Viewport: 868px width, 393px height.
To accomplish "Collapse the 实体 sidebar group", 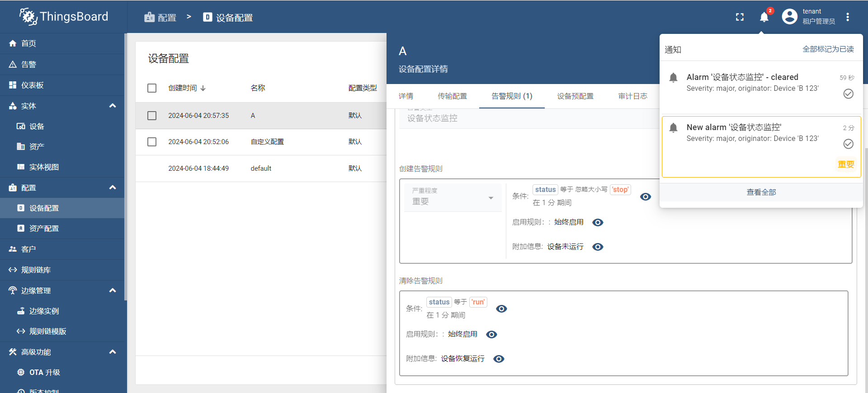I will (113, 106).
